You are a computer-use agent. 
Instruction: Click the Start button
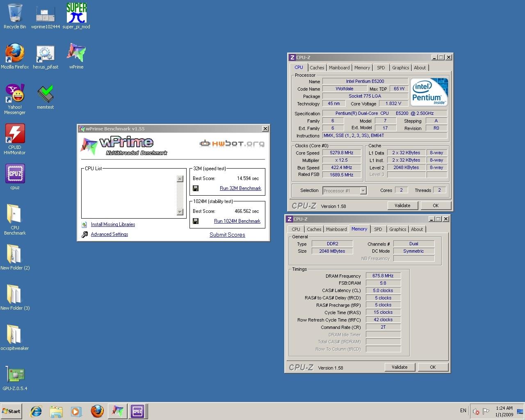click(11, 411)
